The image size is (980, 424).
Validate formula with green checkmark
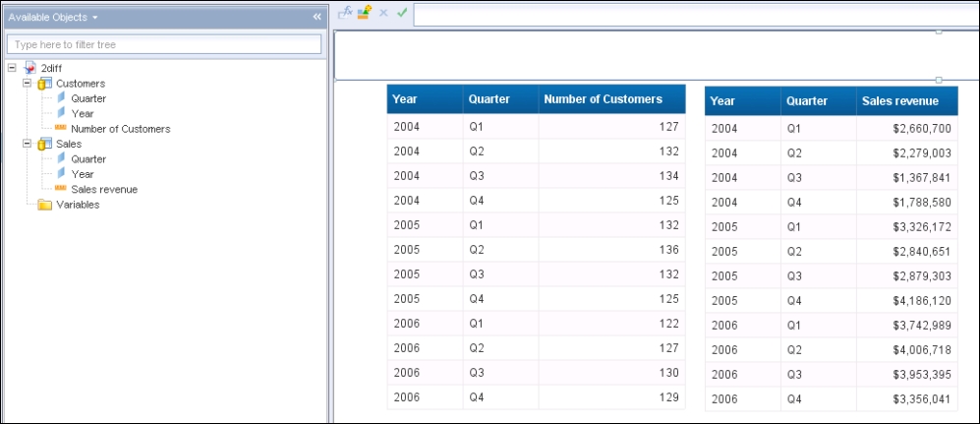(402, 12)
